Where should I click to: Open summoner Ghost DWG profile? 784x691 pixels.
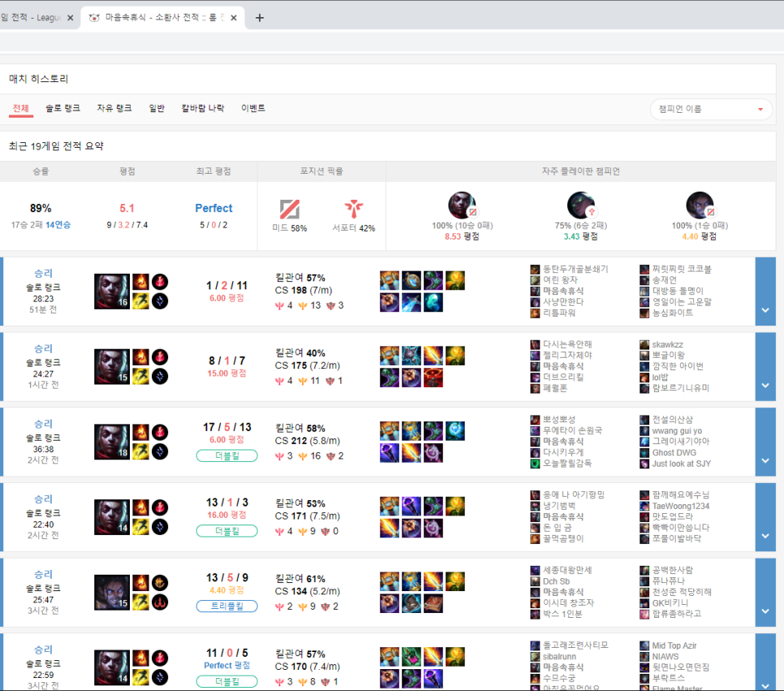[674, 452]
